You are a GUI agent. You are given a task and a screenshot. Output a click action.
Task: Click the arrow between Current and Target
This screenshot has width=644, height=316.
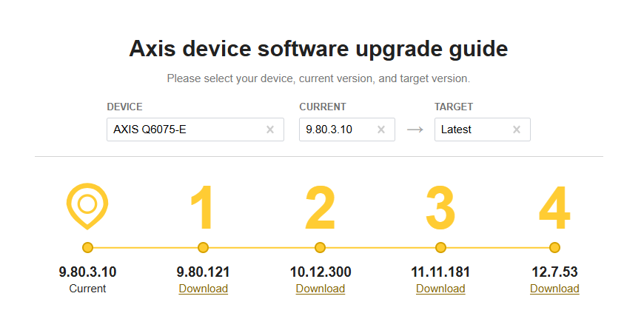[x=415, y=130]
